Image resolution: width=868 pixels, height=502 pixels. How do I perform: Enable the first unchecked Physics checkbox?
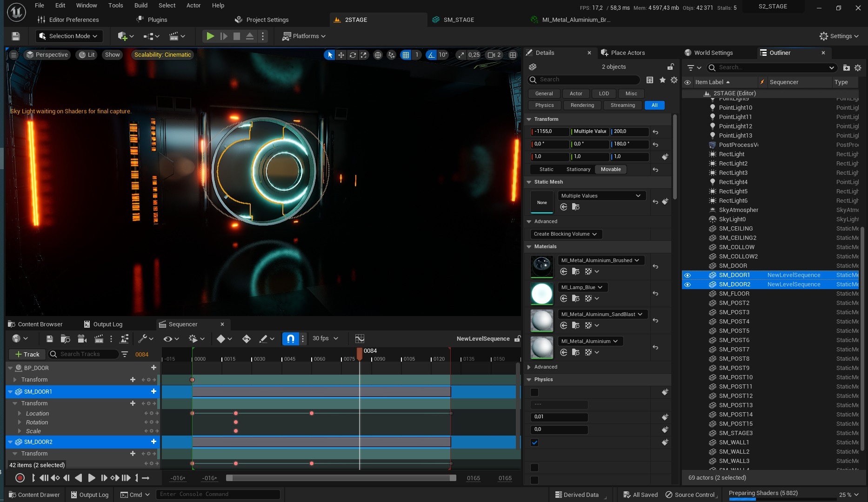click(534, 392)
